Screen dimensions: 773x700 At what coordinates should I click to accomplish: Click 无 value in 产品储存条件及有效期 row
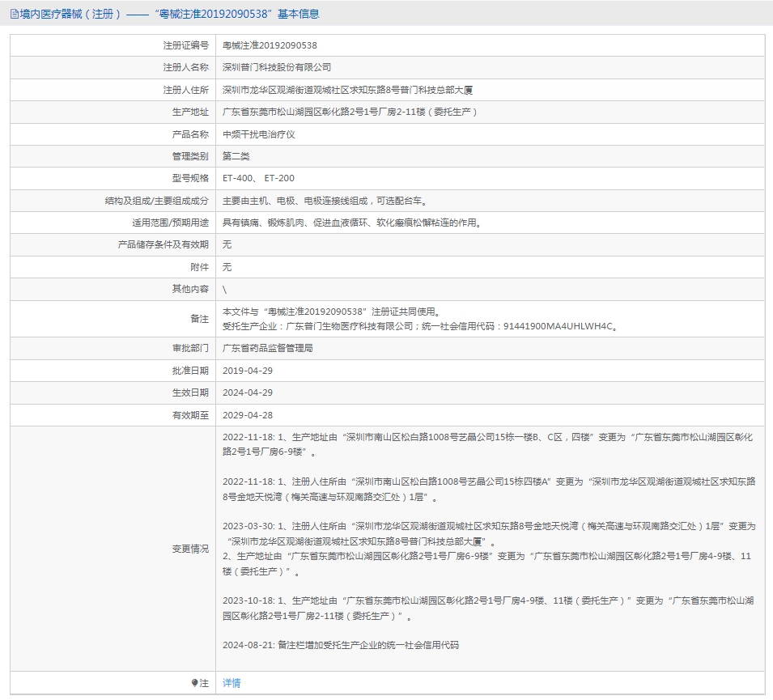(227, 244)
